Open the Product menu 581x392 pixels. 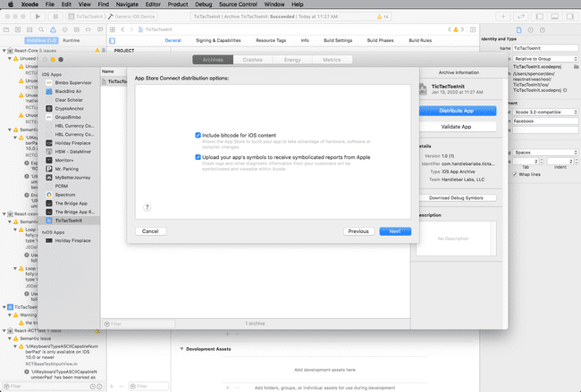click(178, 4)
